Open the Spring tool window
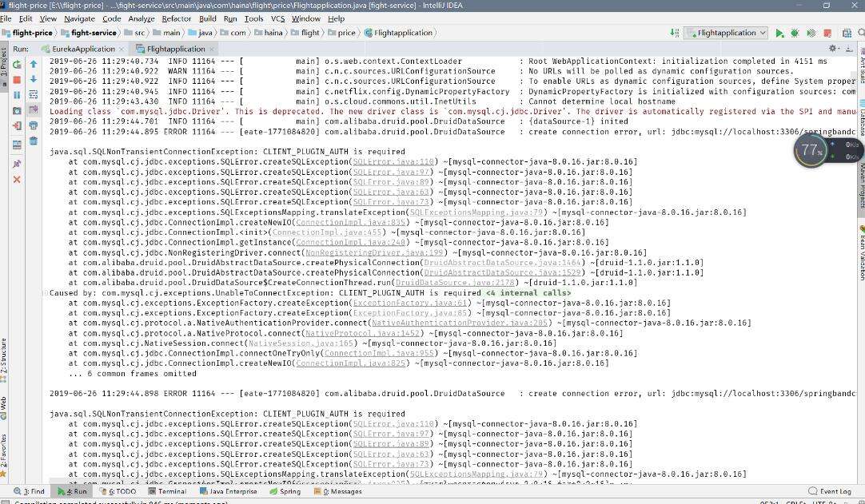The width and height of the screenshot is (865, 504). [285, 491]
